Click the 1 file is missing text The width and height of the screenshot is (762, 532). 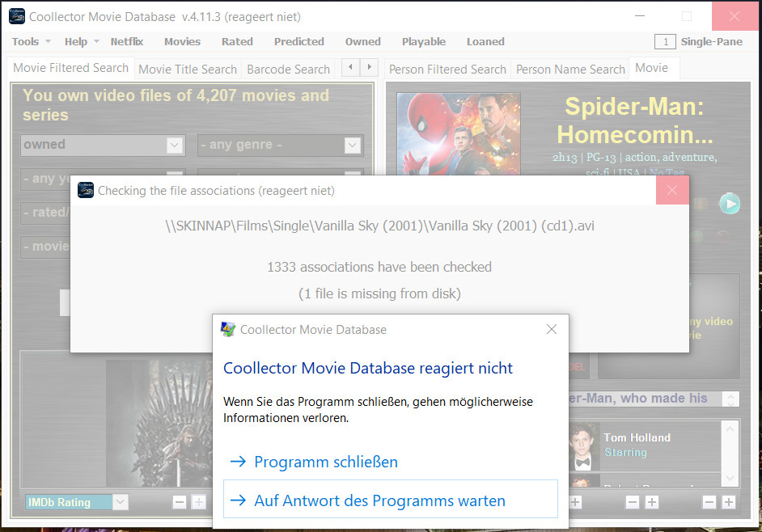[379, 293]
